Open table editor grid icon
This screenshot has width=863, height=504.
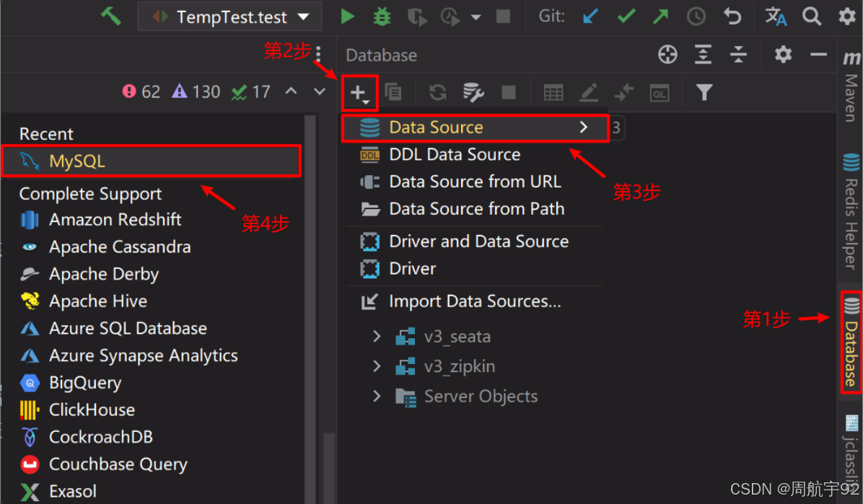pos(553,92)
